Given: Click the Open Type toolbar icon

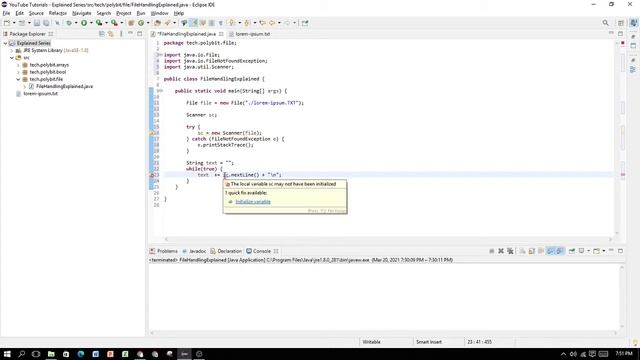Looking at the screenshot, I should [158, 23].
